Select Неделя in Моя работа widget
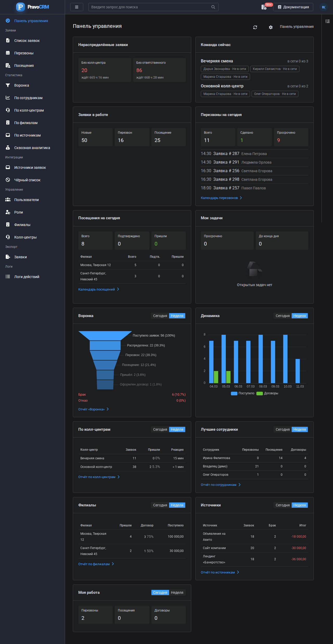This screenshot has width=333, height=644. pos(177,593)
